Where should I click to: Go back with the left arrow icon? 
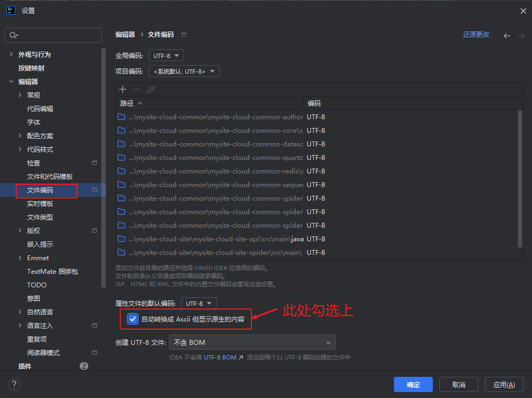click(x=507, y=36)
